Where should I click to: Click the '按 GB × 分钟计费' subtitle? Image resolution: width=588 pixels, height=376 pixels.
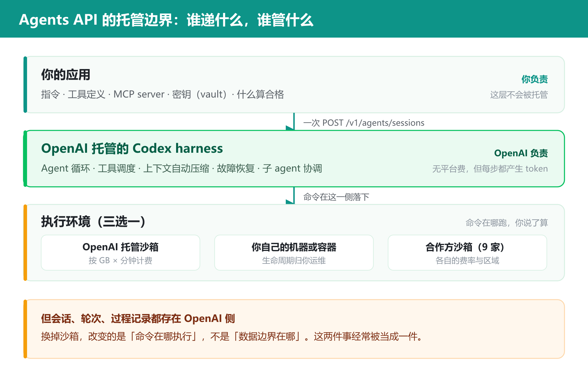click(x=121, y=261)
